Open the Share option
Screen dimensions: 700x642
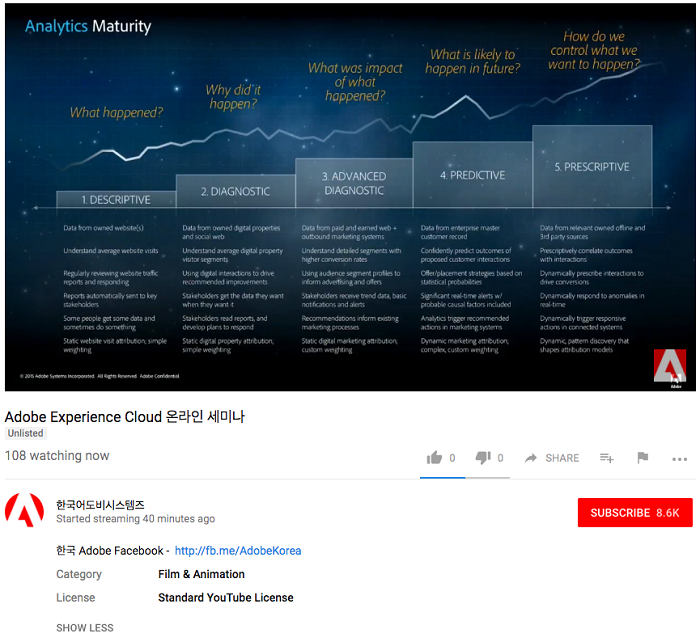pos(552,458)
